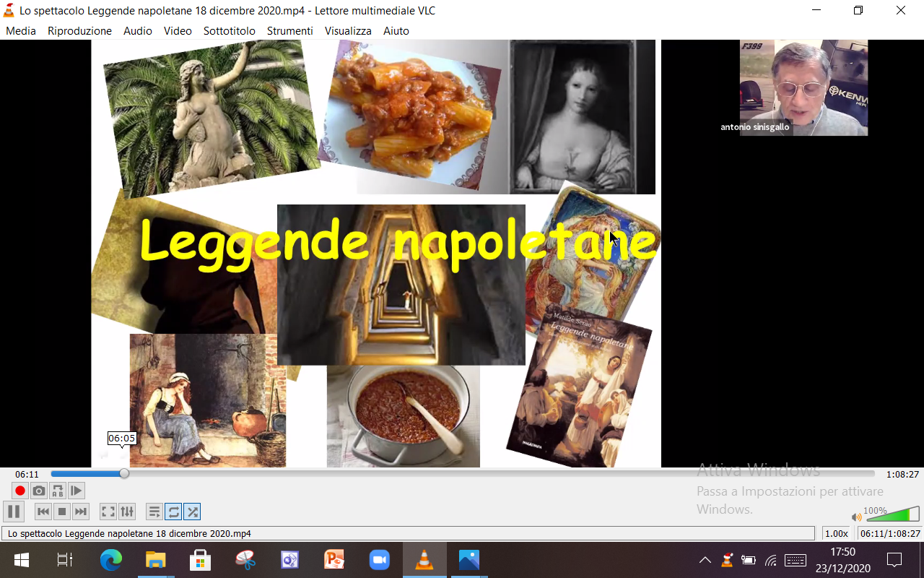924x578 pixels.
Task: Open Snipping Tool from taskbar
Action: pos(245,560)
